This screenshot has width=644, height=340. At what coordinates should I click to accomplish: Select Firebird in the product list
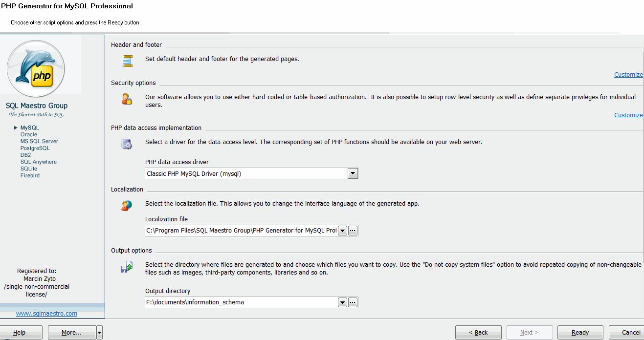30,175
